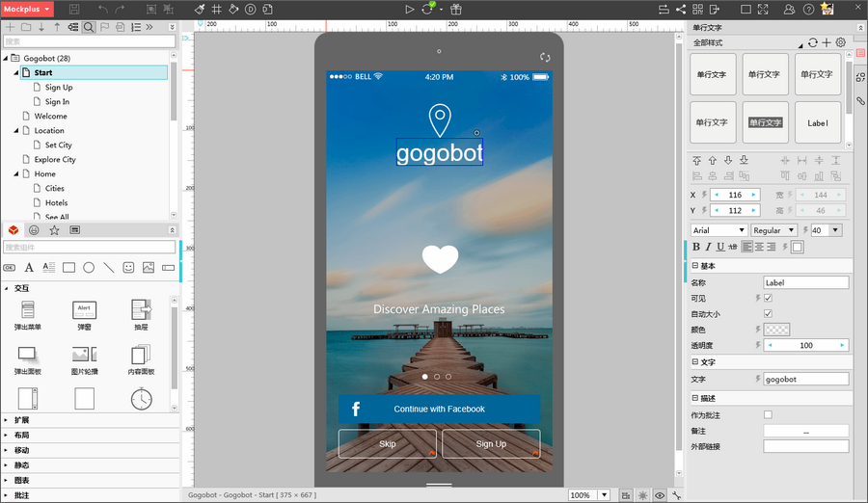Open the Arial font family dropdown
This screenshot has width=868, height=503.
(x=719, y=230)
